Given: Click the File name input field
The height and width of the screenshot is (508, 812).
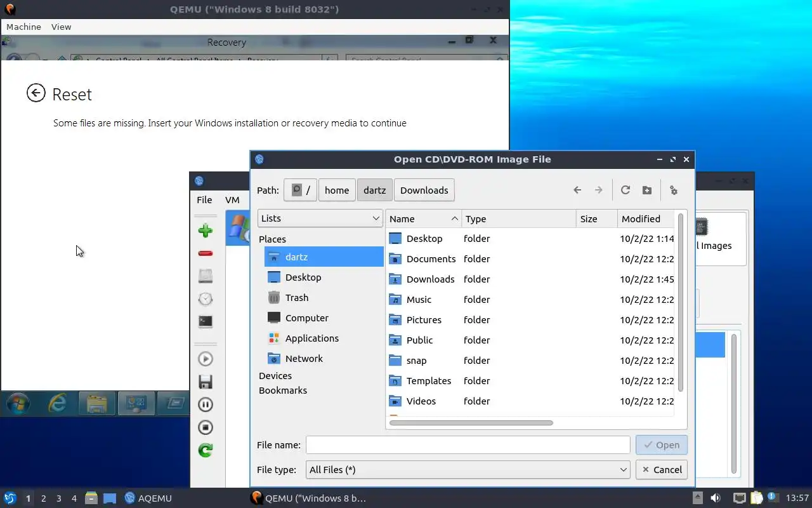Looking at the screenshot, I should pyautogui.click(x=468, y=444).
